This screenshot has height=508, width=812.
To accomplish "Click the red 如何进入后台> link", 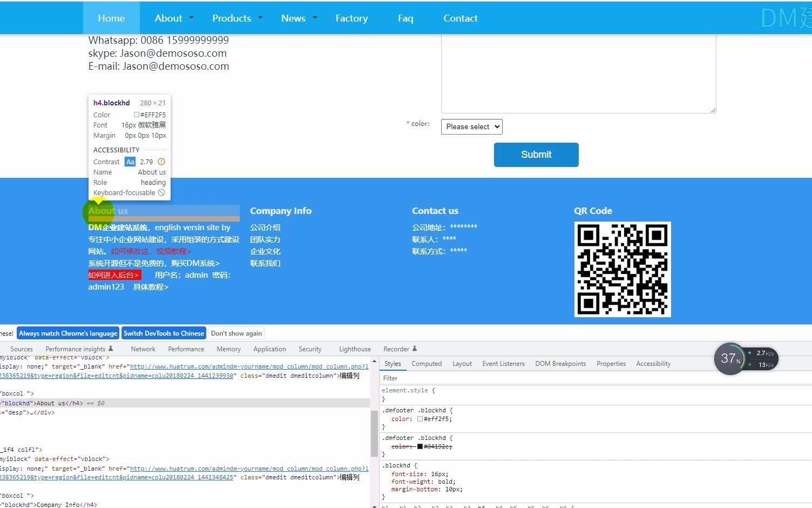I will click(x=114, y=275).
